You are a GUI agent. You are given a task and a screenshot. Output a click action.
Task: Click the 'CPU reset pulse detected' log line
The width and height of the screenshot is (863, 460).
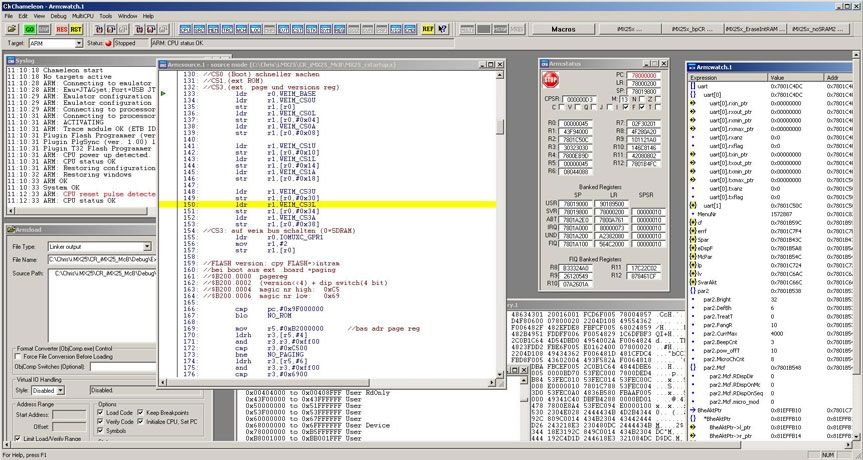(81, 194)
